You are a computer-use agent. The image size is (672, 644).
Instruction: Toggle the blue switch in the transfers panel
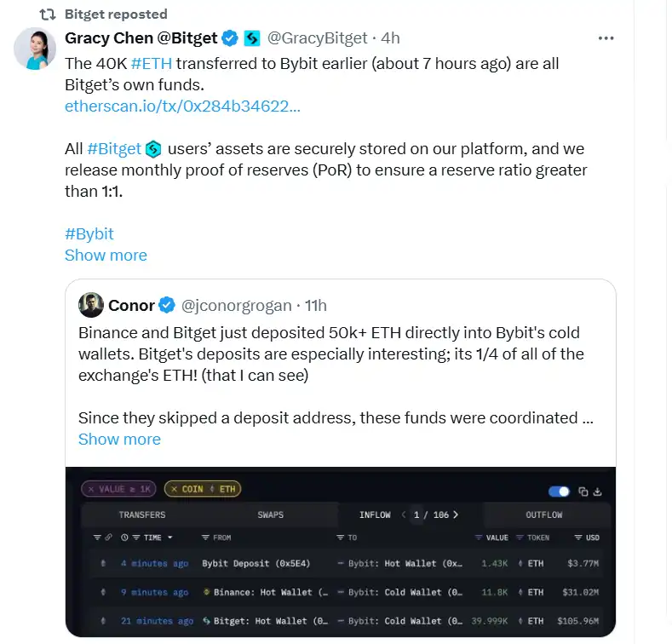coord(559,492)
